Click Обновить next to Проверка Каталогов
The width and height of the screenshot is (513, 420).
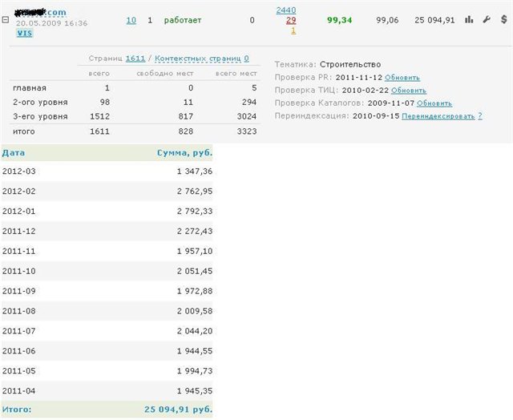coord(434,103)
